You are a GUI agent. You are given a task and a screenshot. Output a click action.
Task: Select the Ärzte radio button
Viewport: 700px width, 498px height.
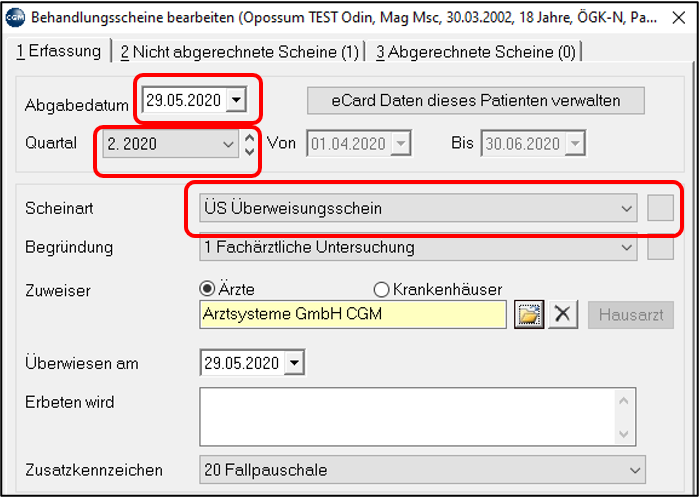[207, 289]
